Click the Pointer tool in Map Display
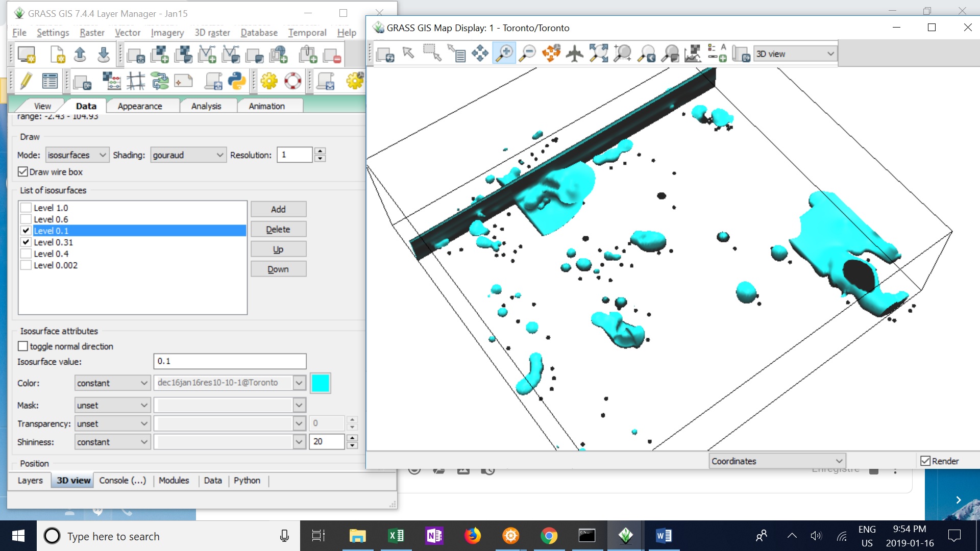This screenshot has width=980, height=551. tap(408, 53)
